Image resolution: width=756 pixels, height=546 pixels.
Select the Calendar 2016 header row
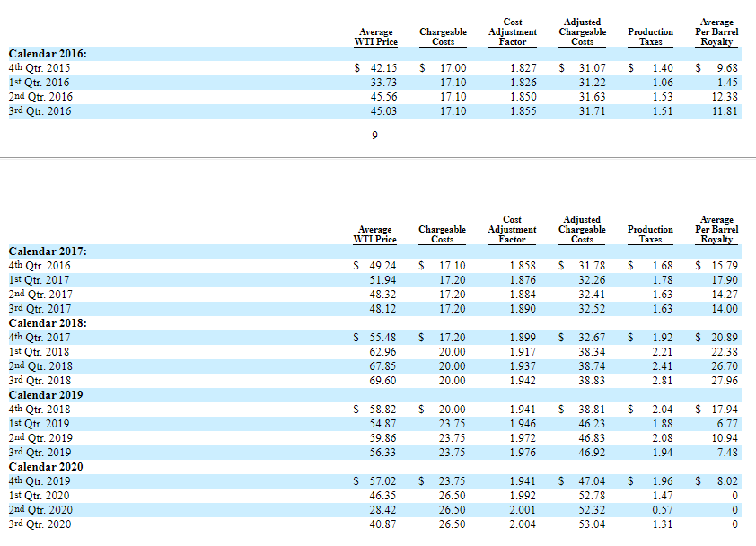coord(45,54)
